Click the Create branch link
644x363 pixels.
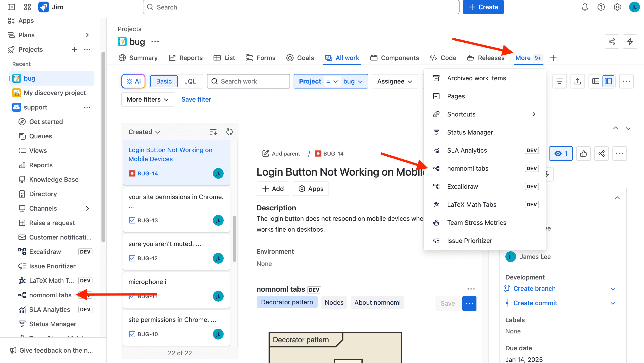pyautogui.click(x=534, y=289)
